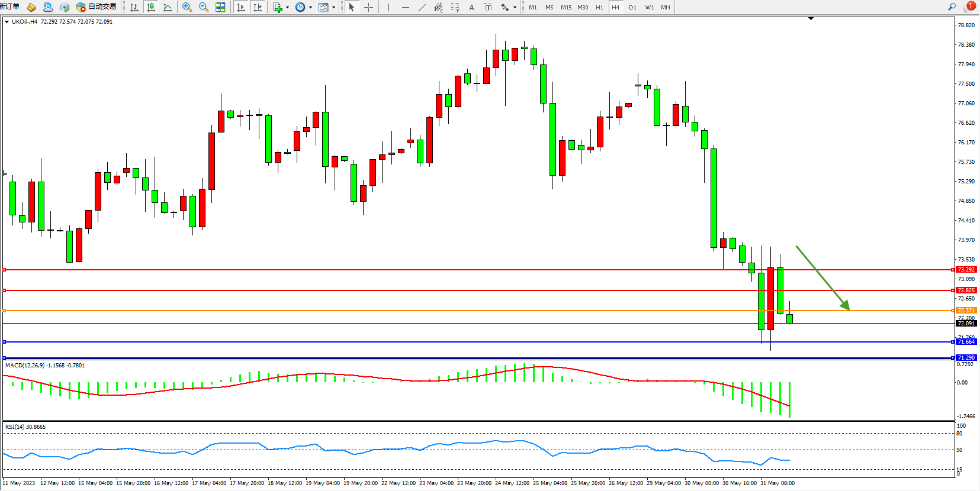Toggle the 自动交易 auto trading button
The width and height of the screenshot is (980, 491).
tap(97, 7)
